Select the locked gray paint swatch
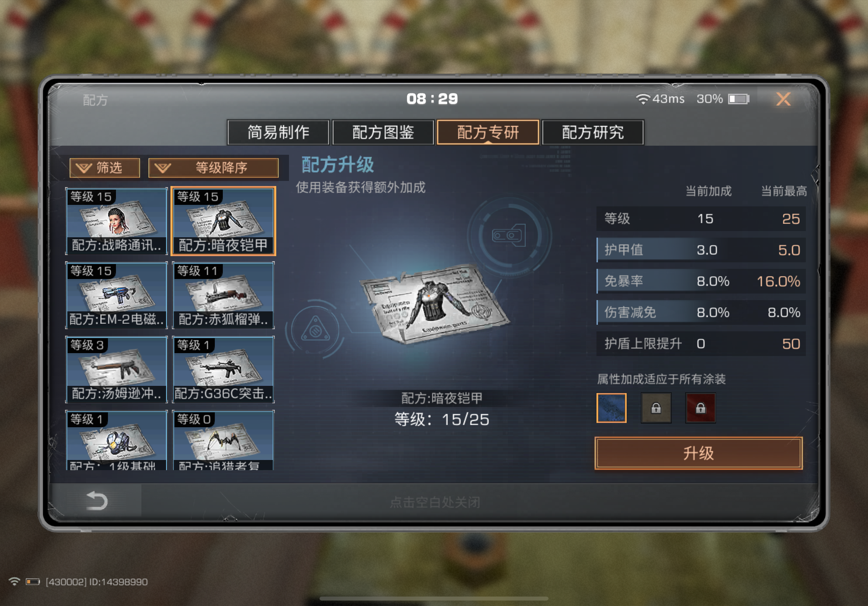868x606 pixels. 656,408
